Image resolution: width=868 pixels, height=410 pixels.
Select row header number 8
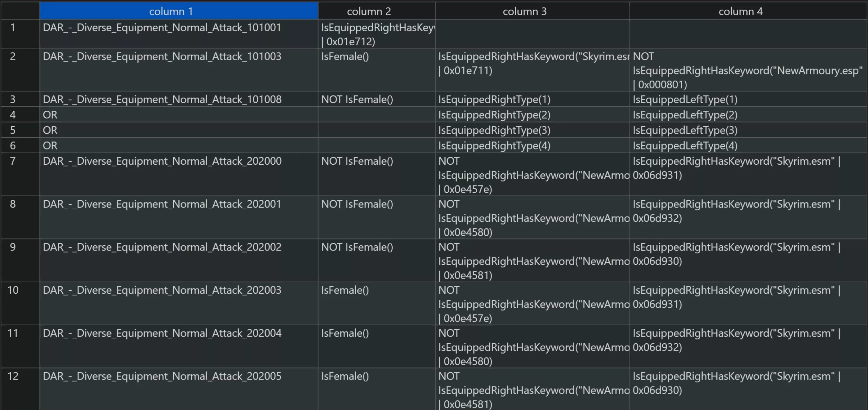[20, 218]
